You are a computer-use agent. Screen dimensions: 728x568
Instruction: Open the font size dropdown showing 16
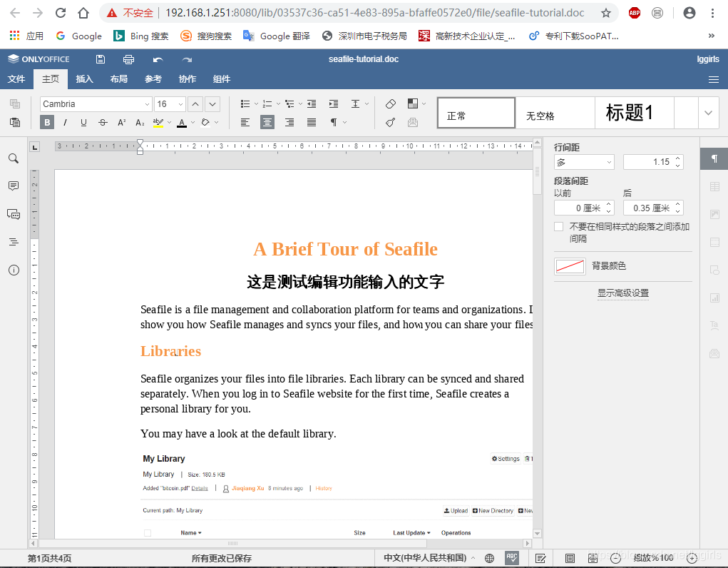[180, 104]
